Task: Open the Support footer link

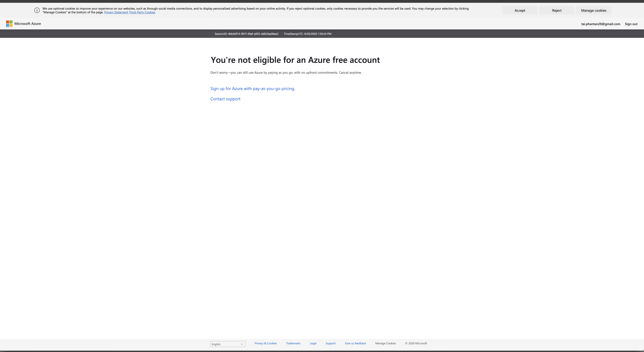Action: coord(331,343)
